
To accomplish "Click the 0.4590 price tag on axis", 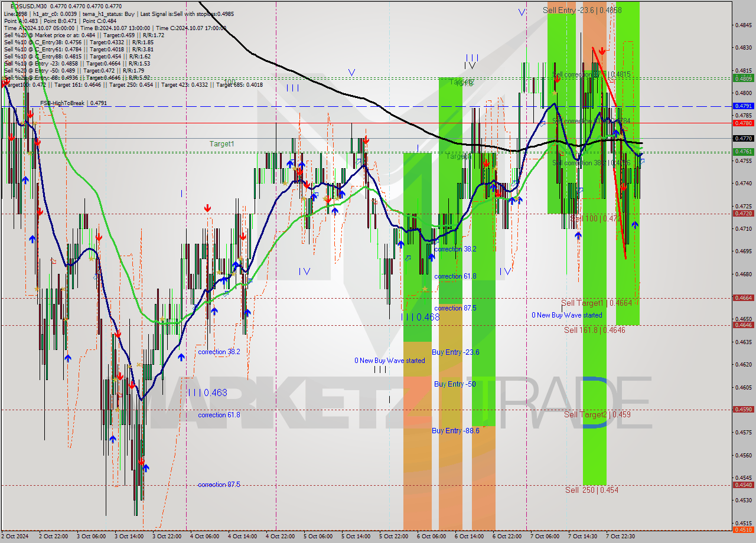I will (x=743, y=410).
